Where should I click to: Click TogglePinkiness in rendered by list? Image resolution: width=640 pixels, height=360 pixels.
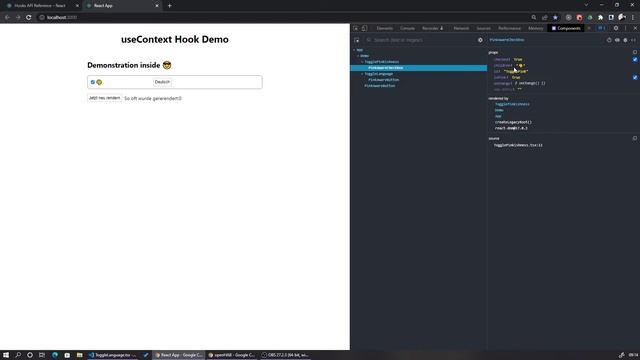[x=512, y=104]
